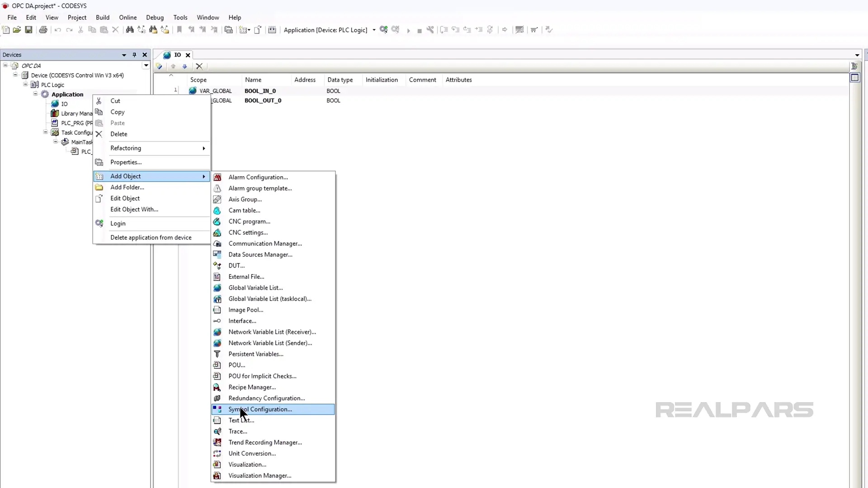
Task: Select Visualization Manager... entry
Action: click(273, 475)
